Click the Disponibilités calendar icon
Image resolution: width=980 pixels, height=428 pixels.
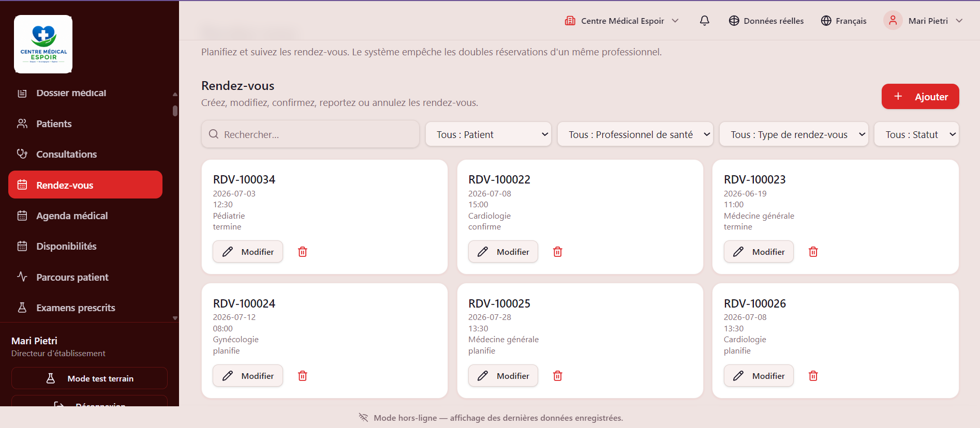point(22,246)
